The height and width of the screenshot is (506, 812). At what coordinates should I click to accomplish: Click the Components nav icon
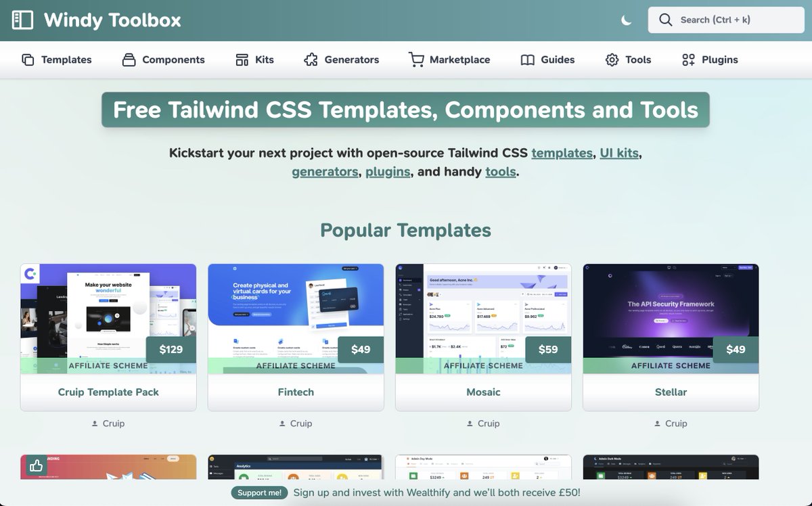pos(129,60)
